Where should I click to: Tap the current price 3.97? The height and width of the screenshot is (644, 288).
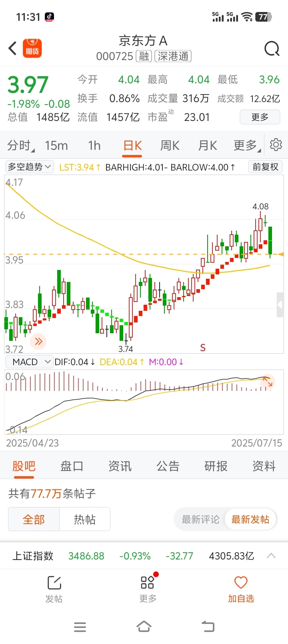coord(28,85)
